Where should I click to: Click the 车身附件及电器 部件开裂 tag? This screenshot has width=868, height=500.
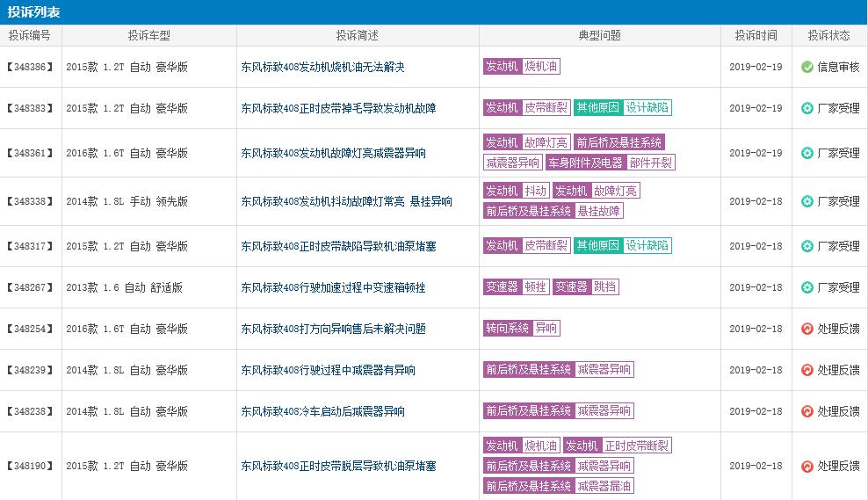tap(611, 163)
